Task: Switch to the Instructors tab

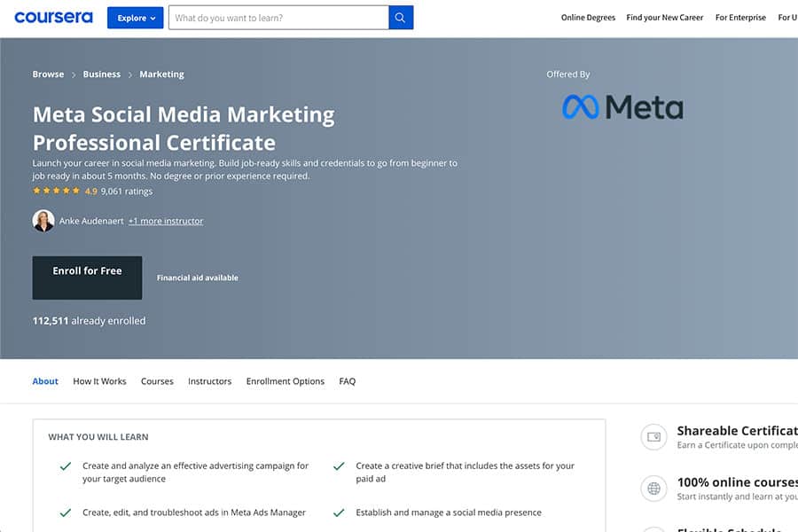Action: (209, 381)
